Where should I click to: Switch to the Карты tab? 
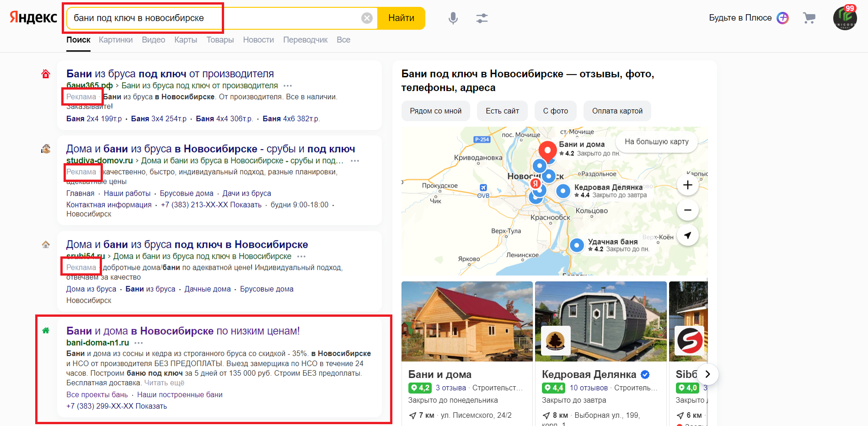pyautogui.click(x=186, y=40)
